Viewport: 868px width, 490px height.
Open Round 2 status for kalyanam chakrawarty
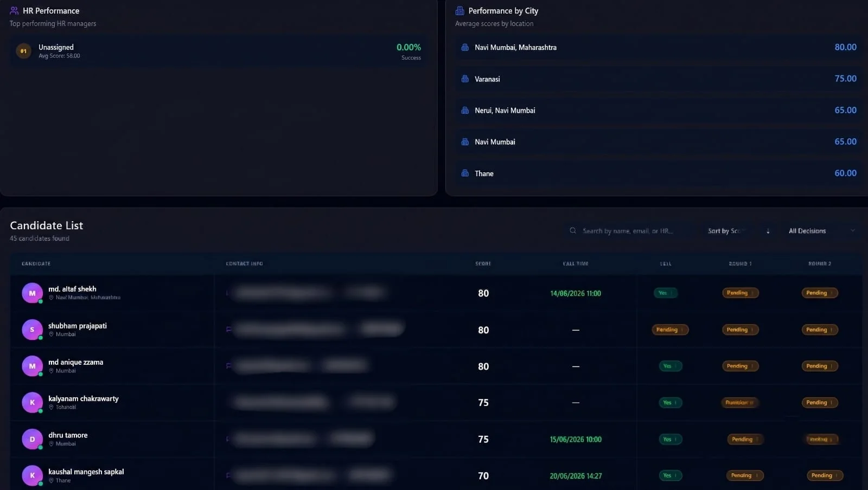click(x=820, y=402)
